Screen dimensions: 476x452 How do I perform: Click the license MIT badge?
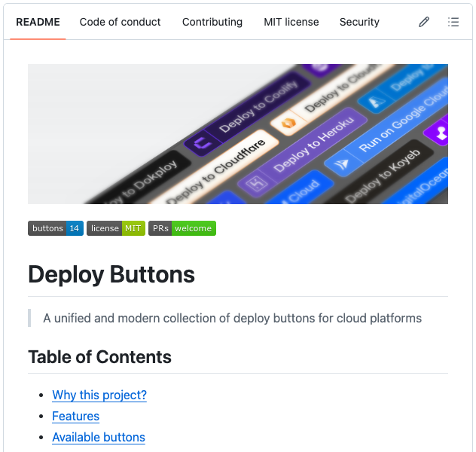coord(116,228)
